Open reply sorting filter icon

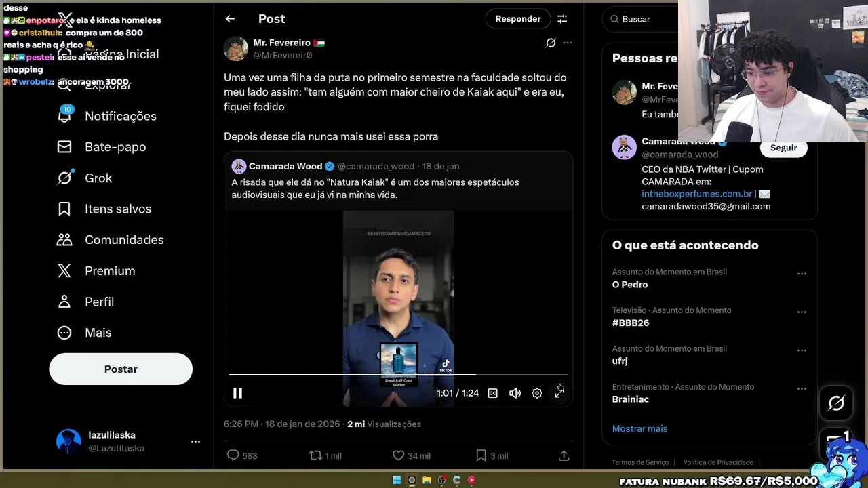click(562, 19)
